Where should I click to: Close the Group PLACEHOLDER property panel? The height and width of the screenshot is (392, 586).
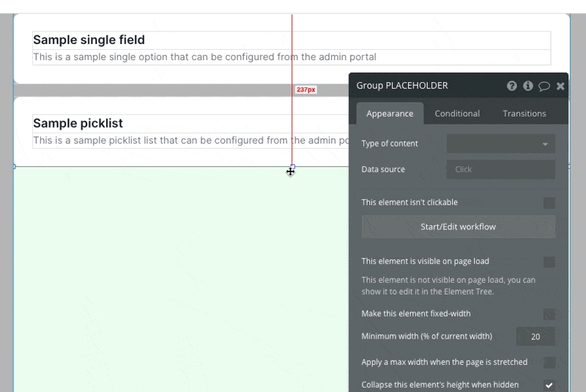pos(560,86)
